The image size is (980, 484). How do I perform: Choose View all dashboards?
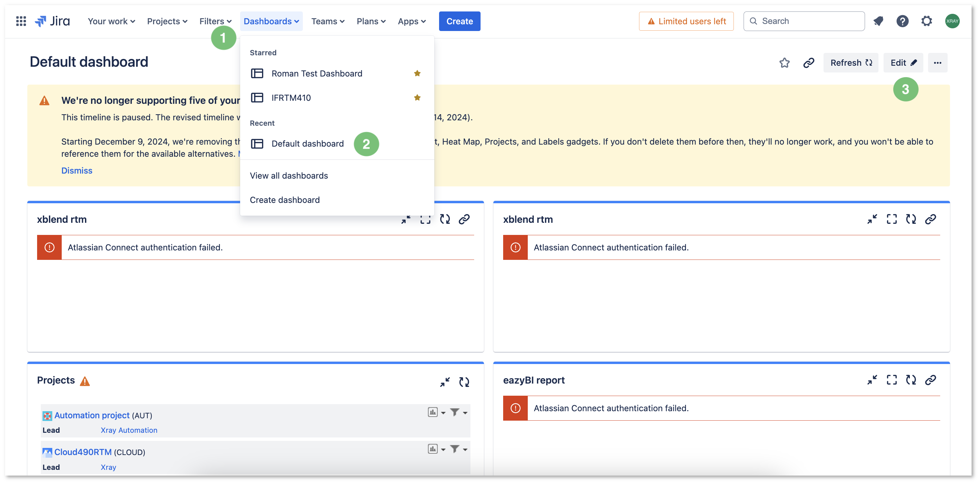point(337,176)
